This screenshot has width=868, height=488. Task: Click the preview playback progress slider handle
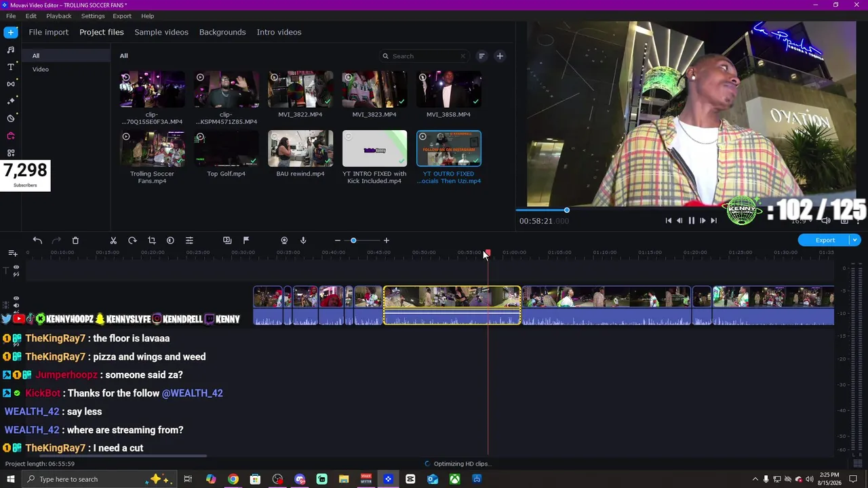point(567,210)
